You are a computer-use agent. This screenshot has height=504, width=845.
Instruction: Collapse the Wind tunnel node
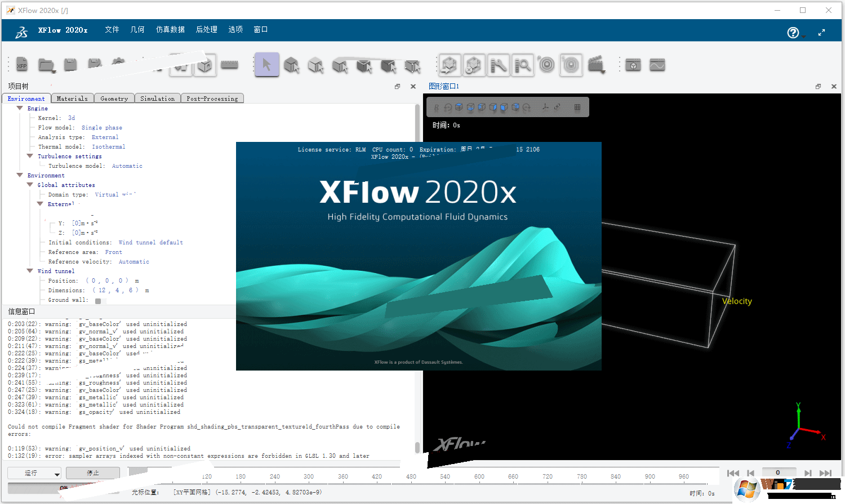pyautogui.click(x=30, y=271)
